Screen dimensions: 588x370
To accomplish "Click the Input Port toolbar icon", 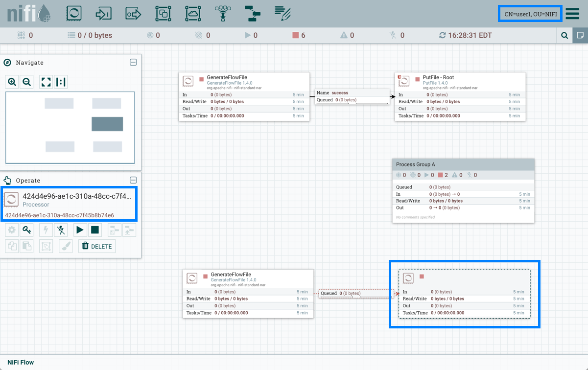I will 103,14.
